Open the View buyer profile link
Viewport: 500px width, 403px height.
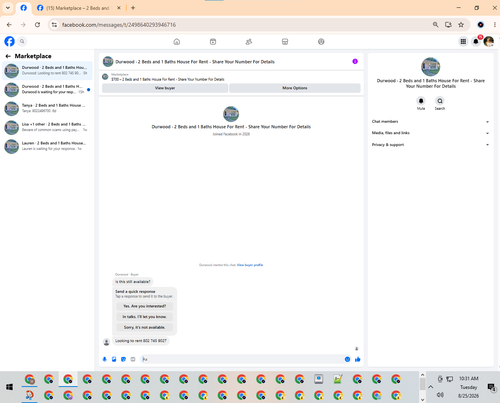click(x=250, y=265)
